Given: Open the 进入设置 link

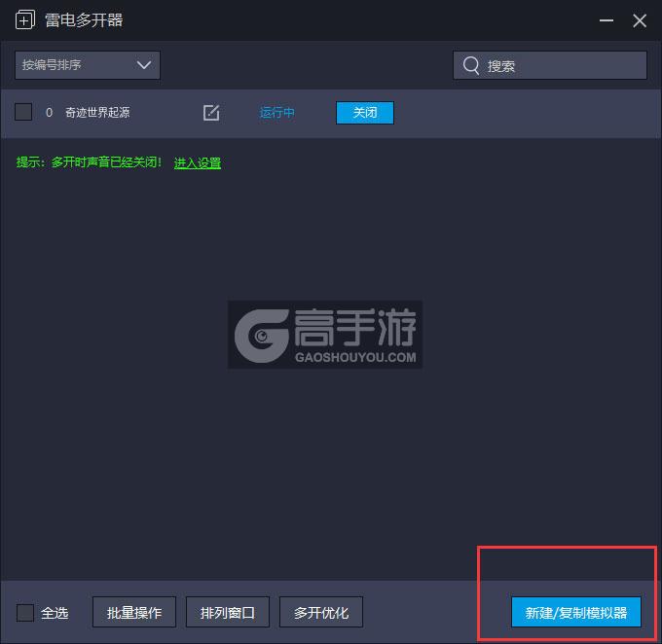Looking at the screenshot, I should coord(198,162).
